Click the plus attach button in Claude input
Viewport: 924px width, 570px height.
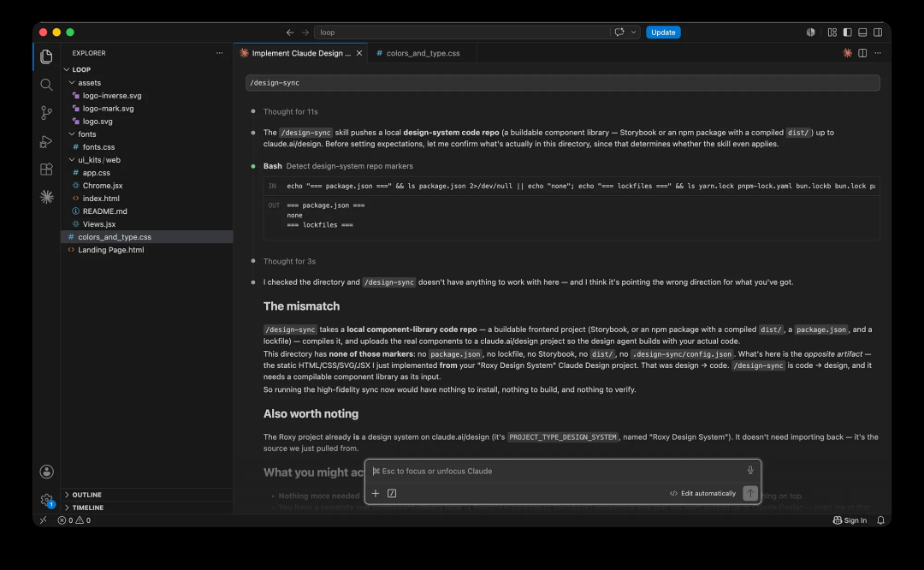(x=376, y=493)
